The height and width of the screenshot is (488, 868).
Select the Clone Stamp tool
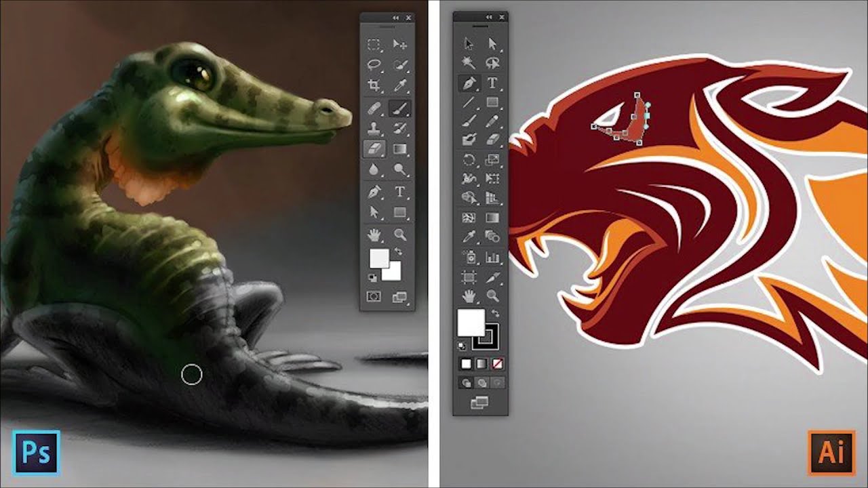click(374, 127)
